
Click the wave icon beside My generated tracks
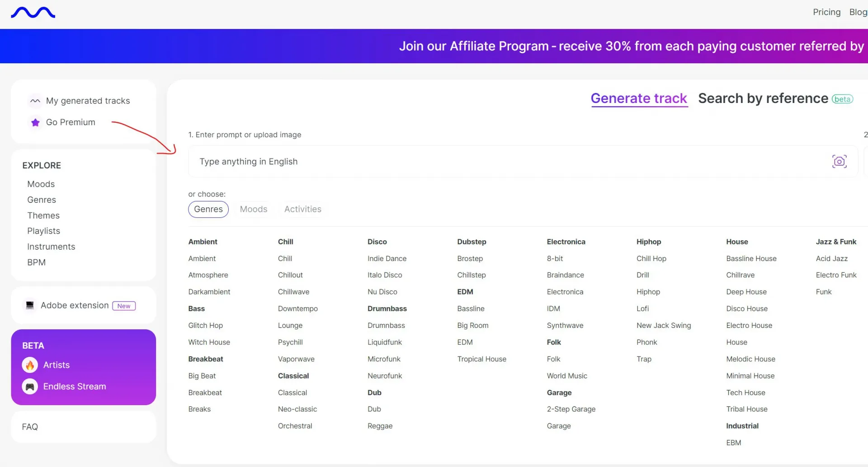pos(35,101)
